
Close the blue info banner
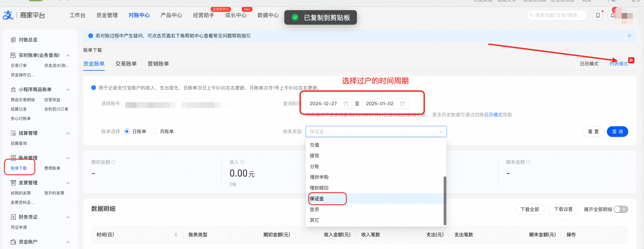629,36
